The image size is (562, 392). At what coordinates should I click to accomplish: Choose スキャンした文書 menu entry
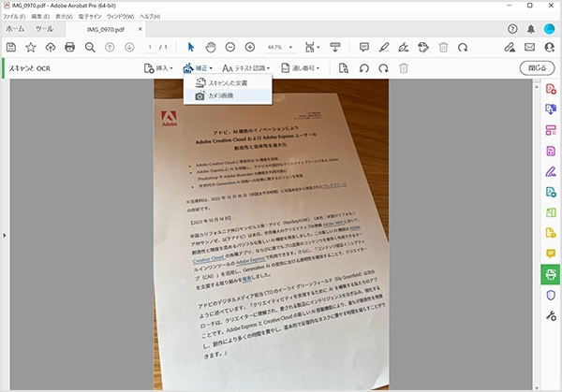coord(228,82)
